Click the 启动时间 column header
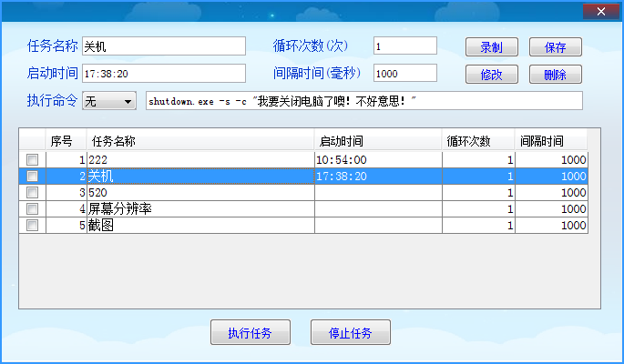Screen dimensions: 624x364 click(378, 141)
